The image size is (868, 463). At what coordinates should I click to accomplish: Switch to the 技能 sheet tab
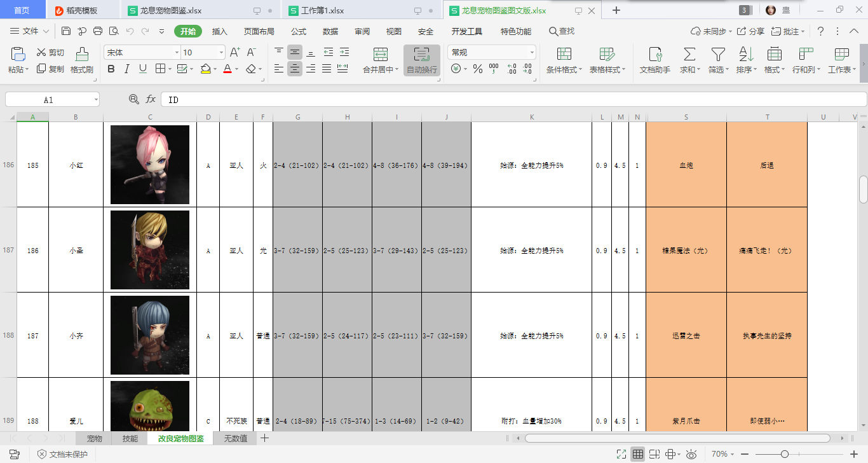[x=130, y=438]
